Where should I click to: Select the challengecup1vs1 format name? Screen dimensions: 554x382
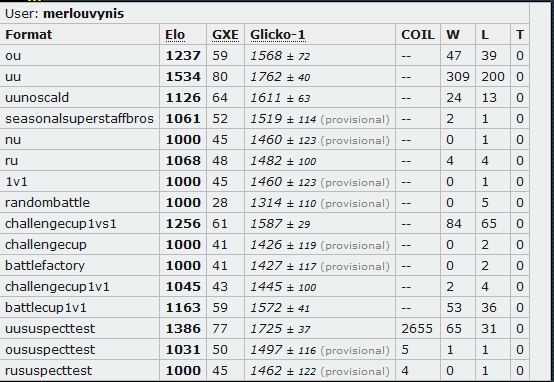pyautogui.click(x=61, y=224)
